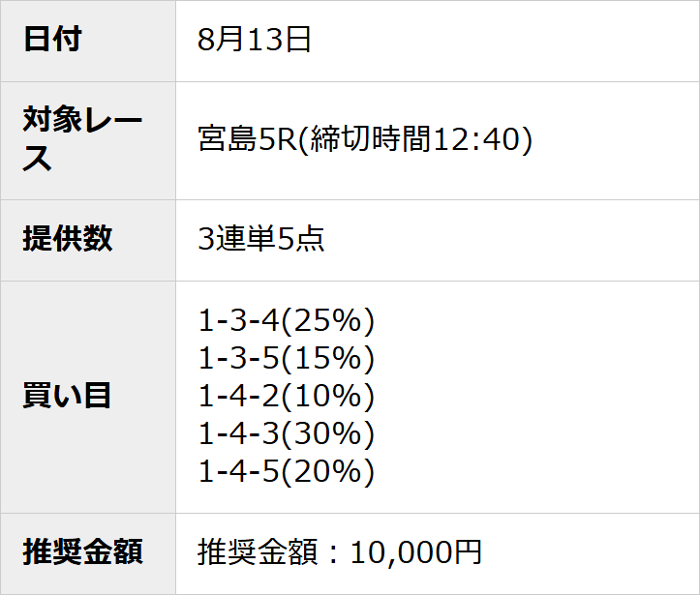Click the 対象レース row header
This screenshot has width=700, height=595.
tap(82, 140)
